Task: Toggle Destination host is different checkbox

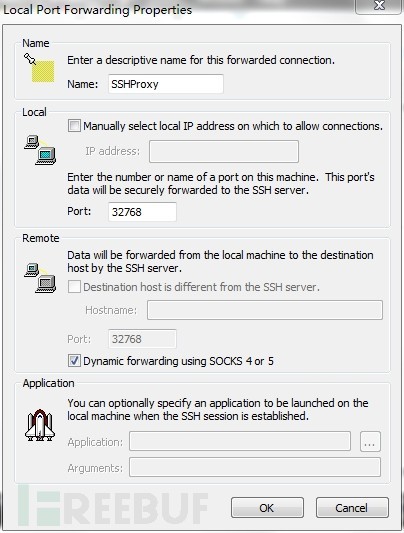Action: [x=74, y=287]
